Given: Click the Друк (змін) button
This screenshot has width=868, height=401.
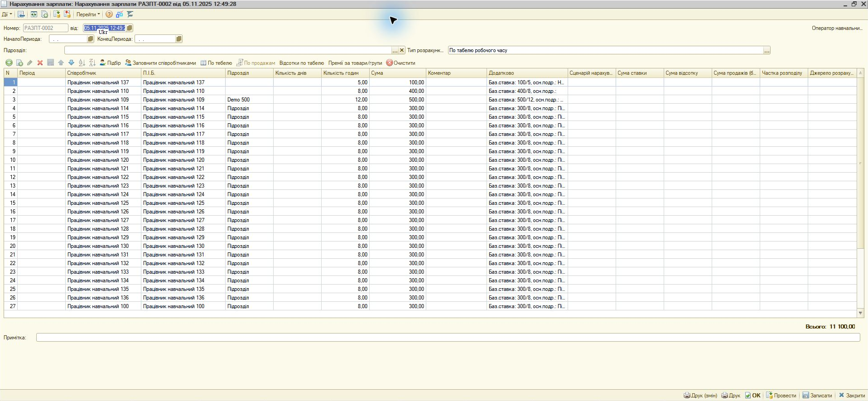Looking at the screenshot, I should tap(700, 396).
